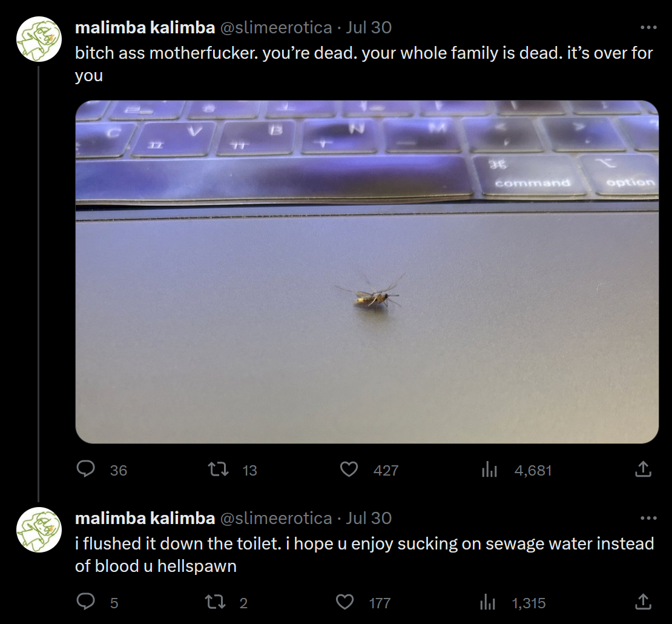
Task: Retweet the first tweet with 13 reposts
Action: (x=215, y=470)
